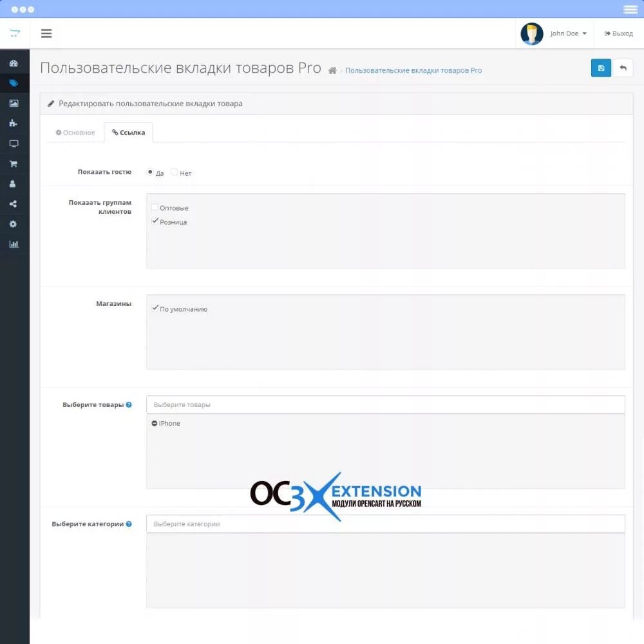Open the Customers person sidebar icon
The image size is (644, 644).
13,184
